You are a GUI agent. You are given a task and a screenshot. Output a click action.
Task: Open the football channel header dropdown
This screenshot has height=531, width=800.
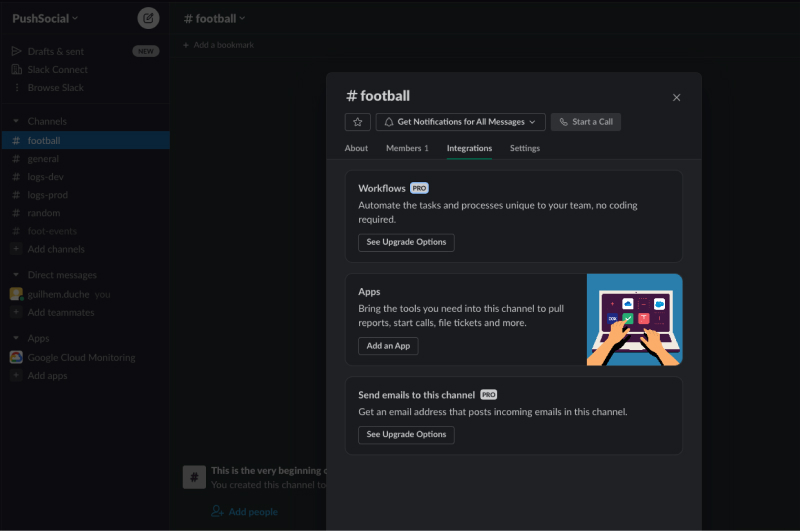point(214,19)
